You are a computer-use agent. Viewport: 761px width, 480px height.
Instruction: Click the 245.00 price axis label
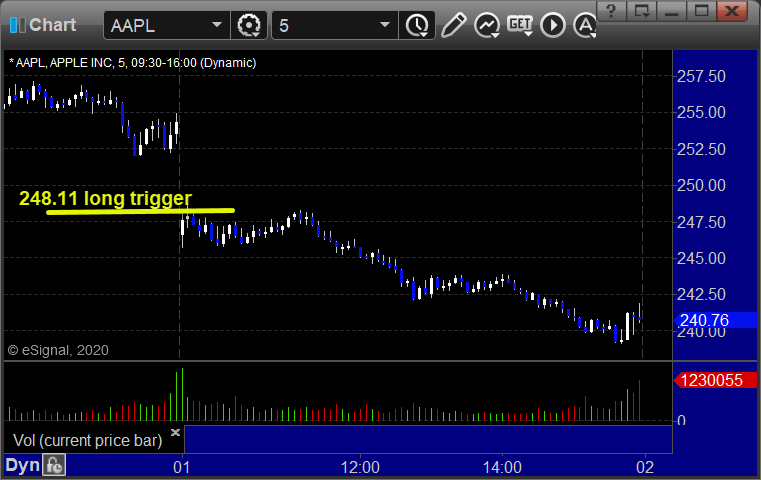[701, 258]
